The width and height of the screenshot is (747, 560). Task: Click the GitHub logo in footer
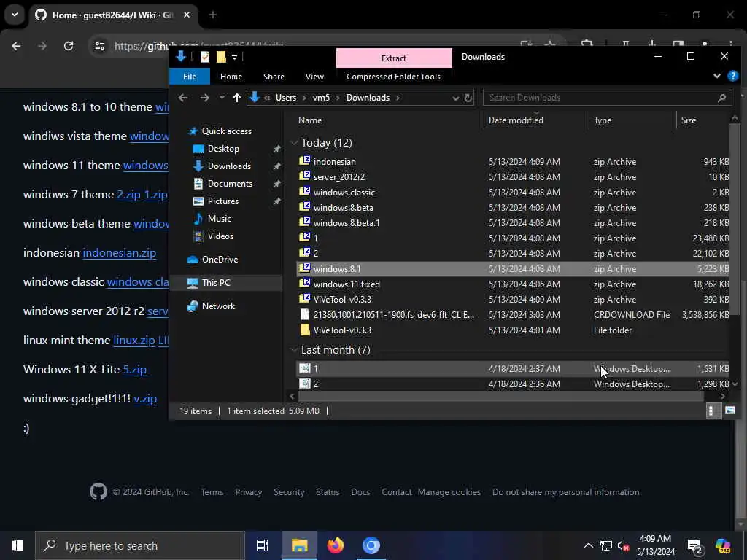(98, 491)
